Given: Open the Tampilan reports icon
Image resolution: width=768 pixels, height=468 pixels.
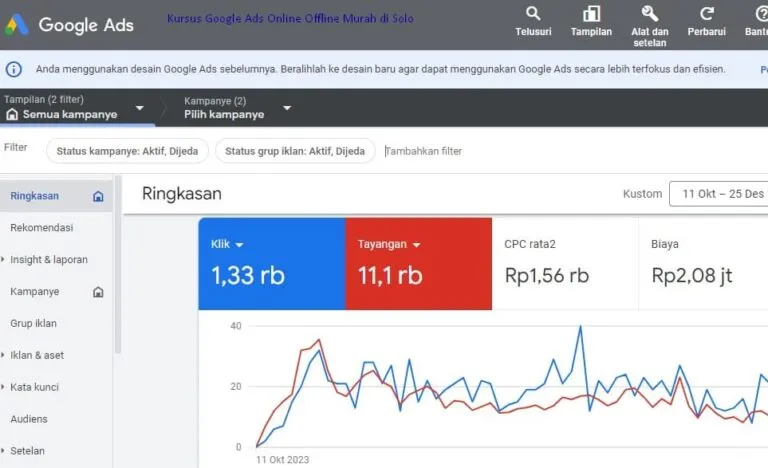Looking at the screenshot, I should (x=591, y=14).
